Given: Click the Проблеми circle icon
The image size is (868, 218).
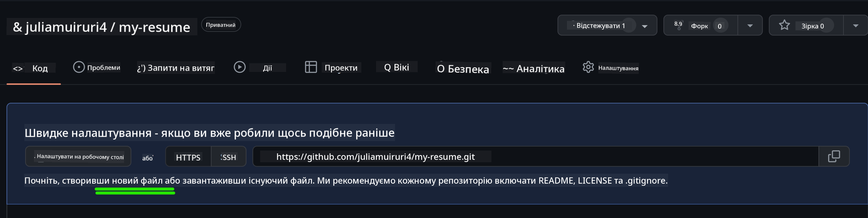Looking at the screenshot, I should (79, 67).
